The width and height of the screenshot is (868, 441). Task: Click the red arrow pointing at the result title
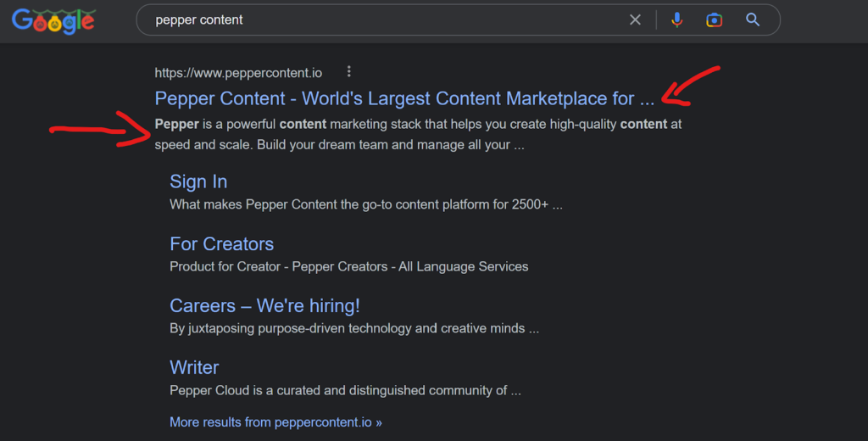click(691, 87)
